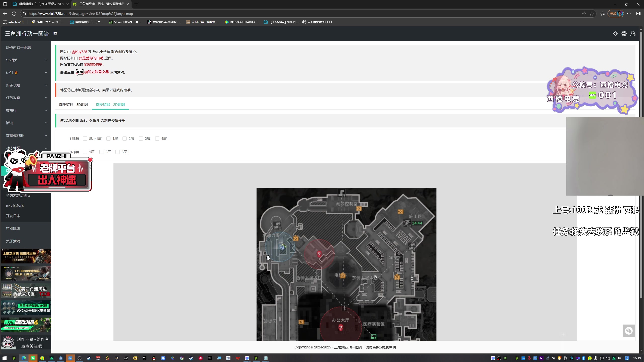644x362 pixels.
Task: Expand the S5相关 sidebar section
Action: point(26,60)
